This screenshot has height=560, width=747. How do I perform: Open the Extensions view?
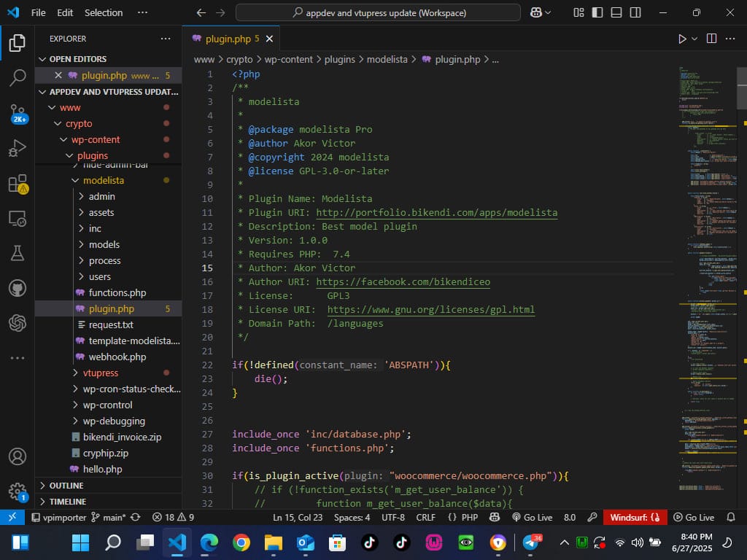tap(18, 184)
